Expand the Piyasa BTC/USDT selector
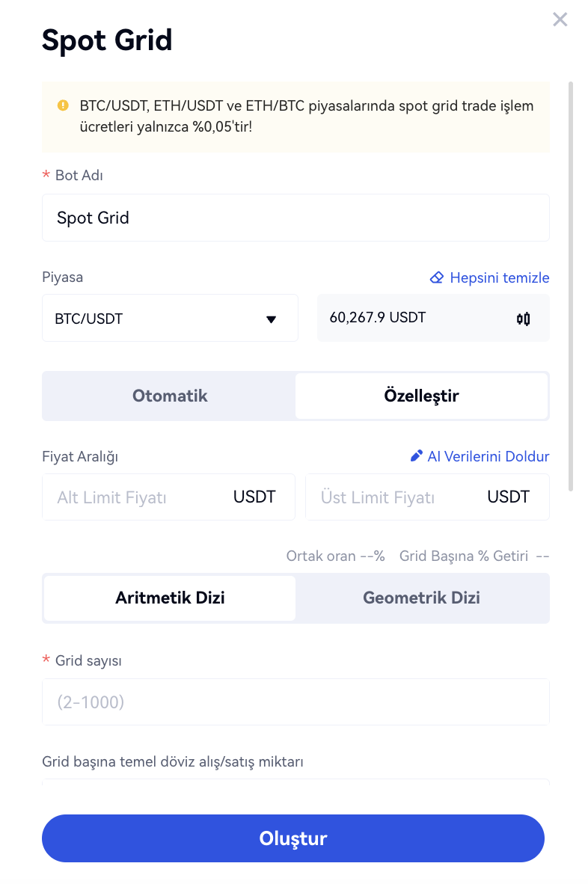Screen dimensions: 588x884 pos(169,319)
